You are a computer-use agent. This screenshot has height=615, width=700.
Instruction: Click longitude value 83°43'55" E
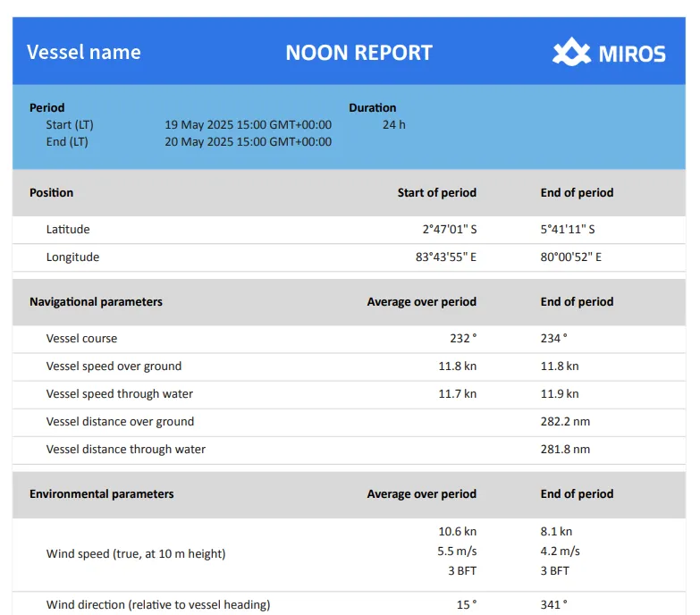pyautogui.click(x=446, y=257)
